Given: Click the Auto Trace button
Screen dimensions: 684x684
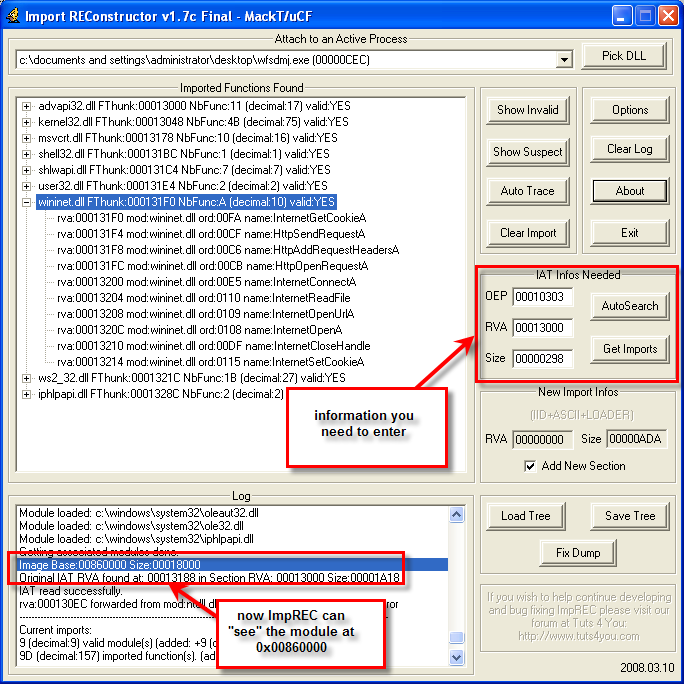Looking at the screenshot, I should pyautogui.click(x=527, y=191).
